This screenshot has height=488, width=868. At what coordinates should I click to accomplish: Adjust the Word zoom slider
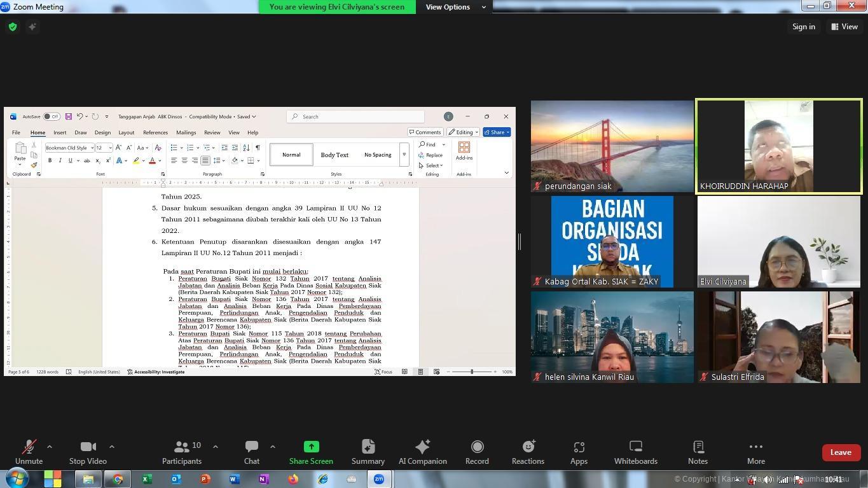point(472,372)
